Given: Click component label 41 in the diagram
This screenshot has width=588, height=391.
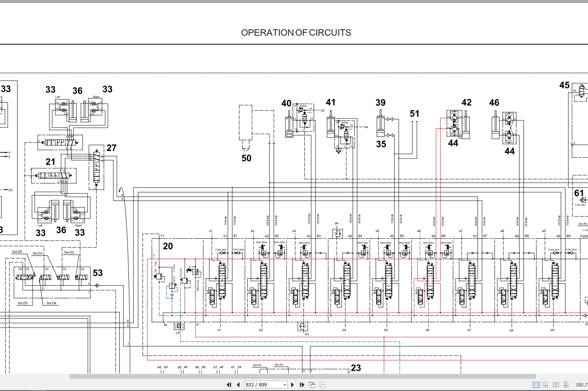Looking at the screenshot, I should coord(331,102).
